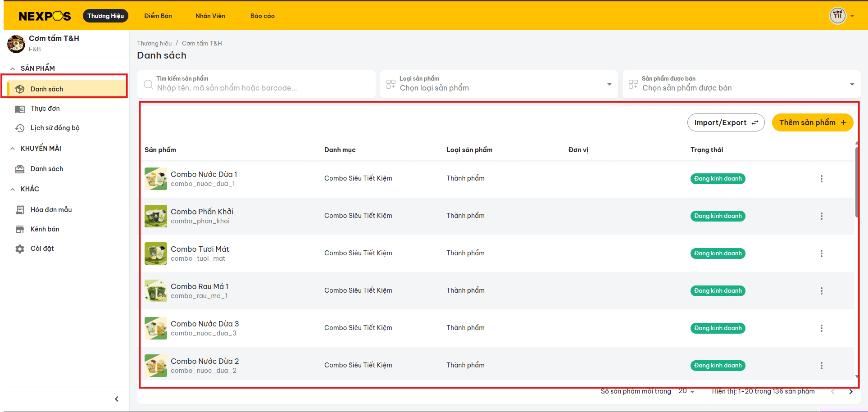Click the Cơm tấm T&H brand logo
This screenshot has height=412, width=868.
[x=16, y=44]
